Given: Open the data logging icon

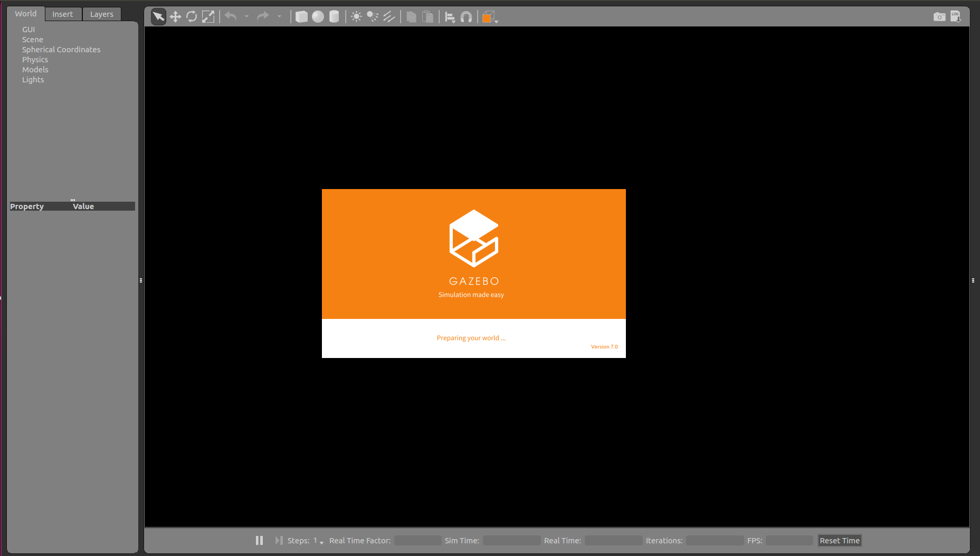Looking at the screenshot, I should click(956, 16).
